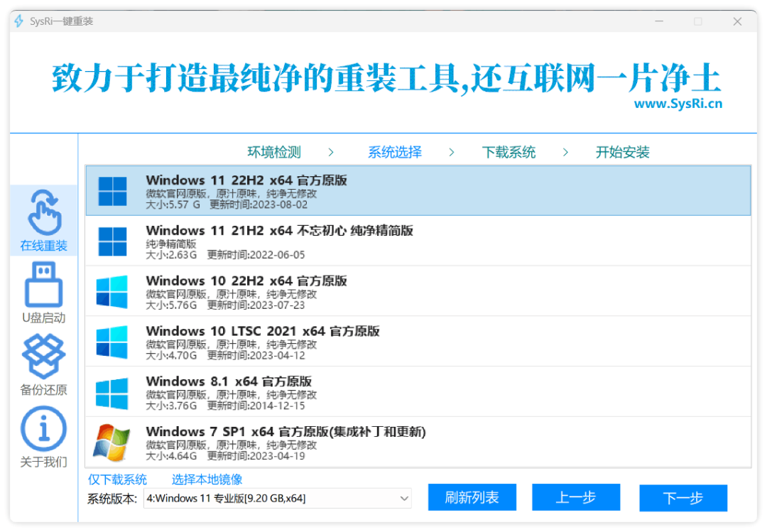Open the 选择本地镜像 link

click(207, 479)
